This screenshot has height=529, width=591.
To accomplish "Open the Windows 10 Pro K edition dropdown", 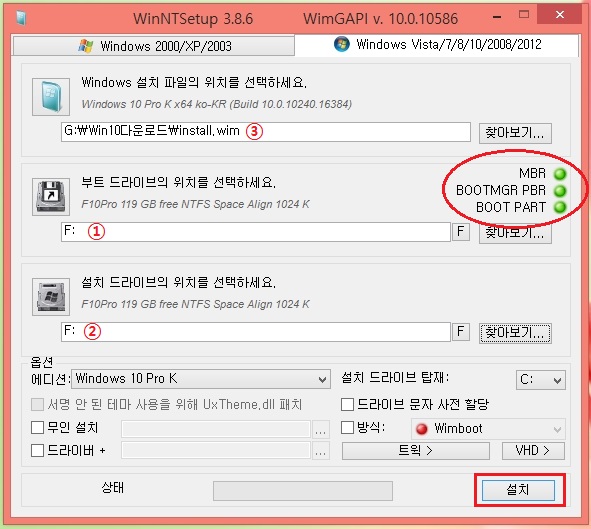I will click(201, 379).
